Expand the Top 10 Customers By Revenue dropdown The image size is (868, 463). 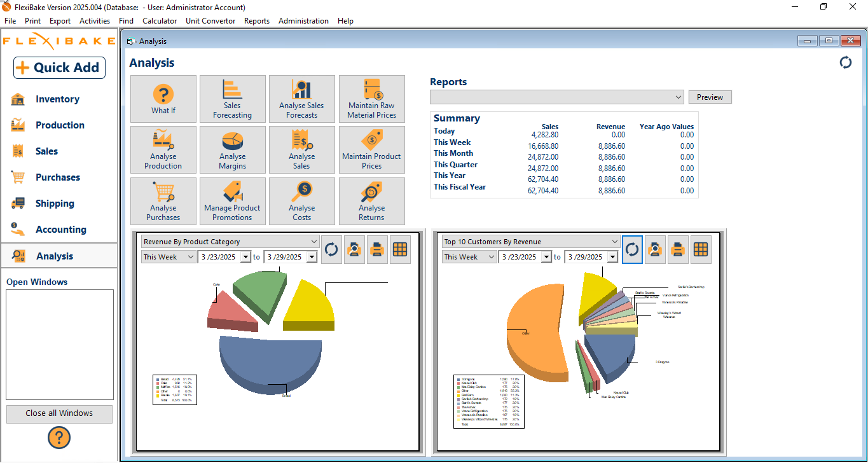pyautogui.click(x=614, y=242)
